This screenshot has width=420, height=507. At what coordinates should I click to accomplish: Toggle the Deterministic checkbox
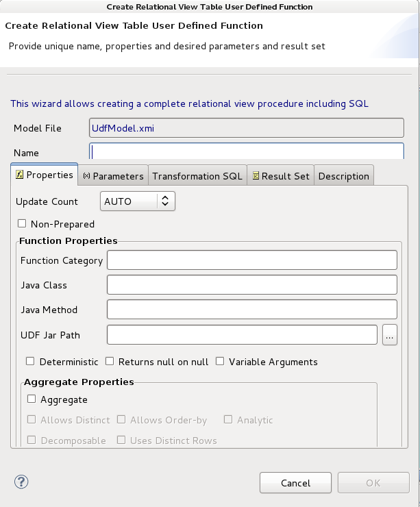coord(30,362)
